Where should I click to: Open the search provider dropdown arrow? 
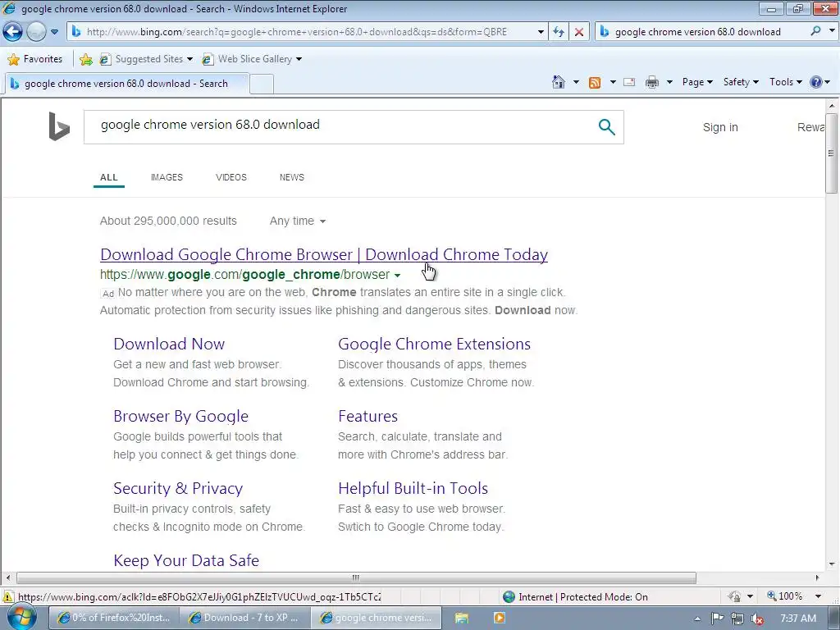[x=832, y=31]
